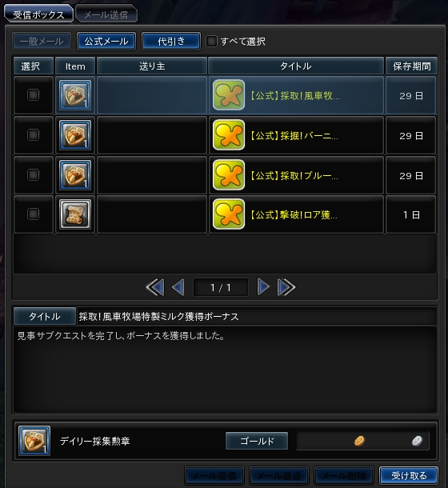Click scroll item icon in fourth mail row
Image resolution: width=448 pixels, height=488 pixels.
point(75,214)
